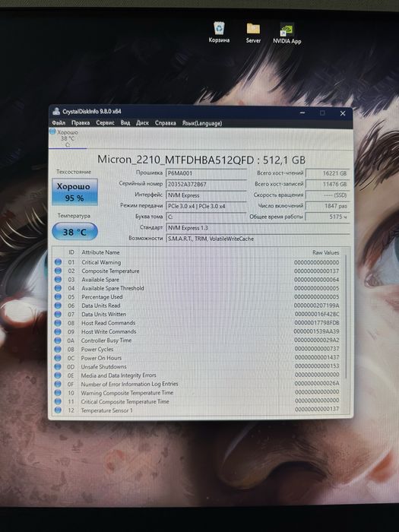Select the Composite Temperature attribute text

coord(110,271)
